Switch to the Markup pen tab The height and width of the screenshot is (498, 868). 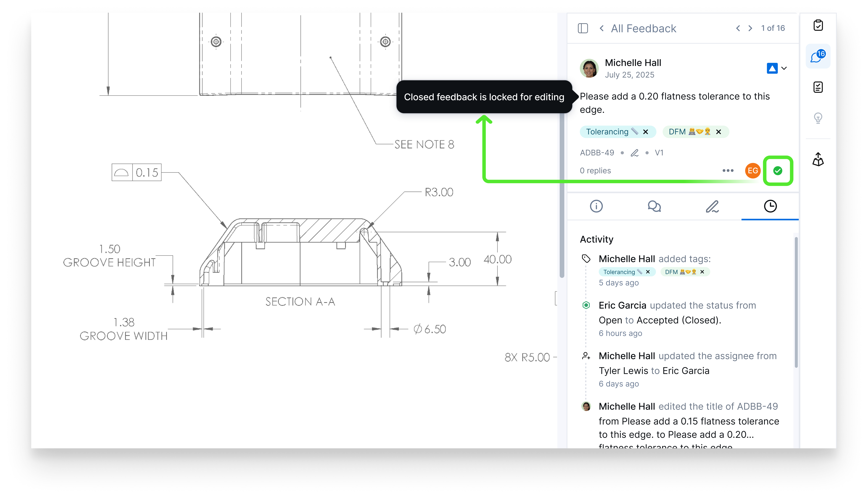(x=712, y=206)
